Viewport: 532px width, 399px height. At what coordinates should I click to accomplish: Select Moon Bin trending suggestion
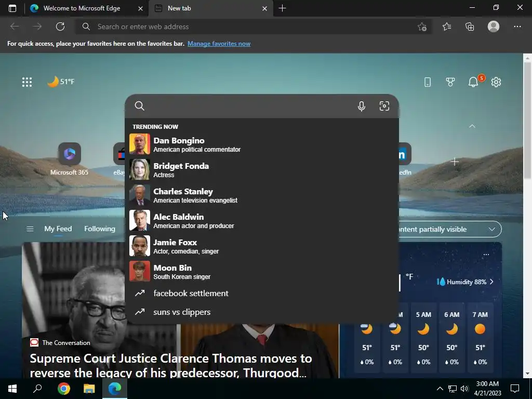point(261,271)
